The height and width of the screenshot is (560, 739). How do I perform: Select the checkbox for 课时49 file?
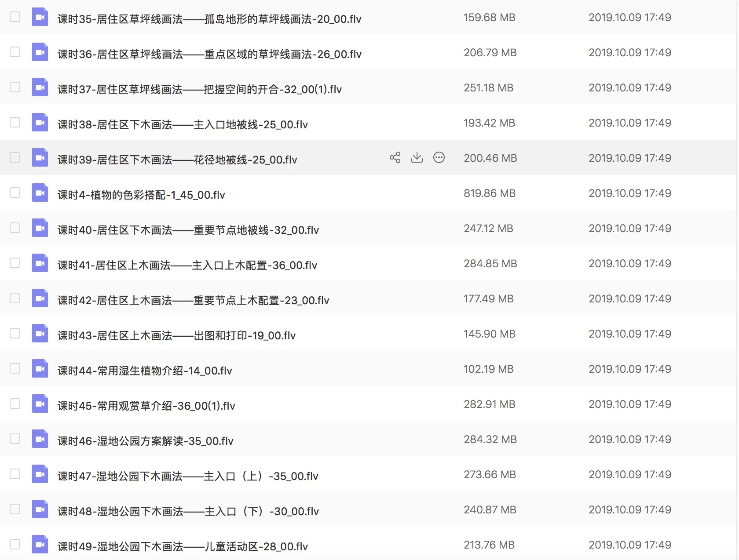tap(15, 544)
